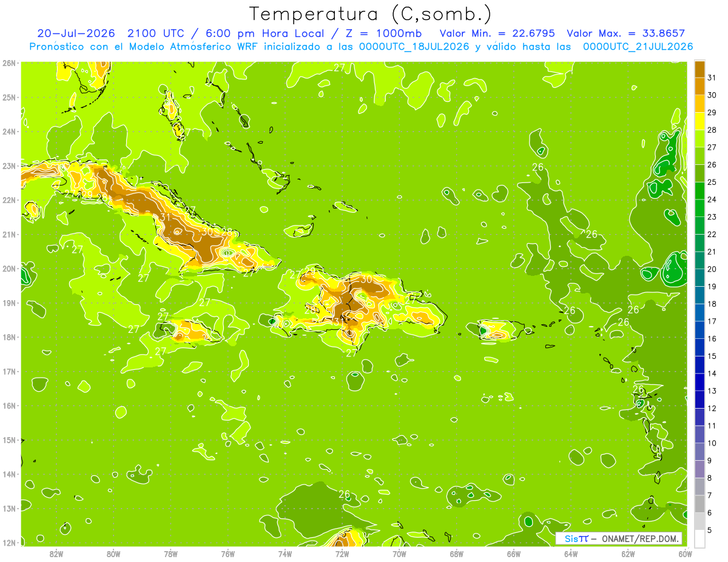Pick the yellow legend swatch between 28 and 29
Screen dimensions: 728x562
point(699,121)
